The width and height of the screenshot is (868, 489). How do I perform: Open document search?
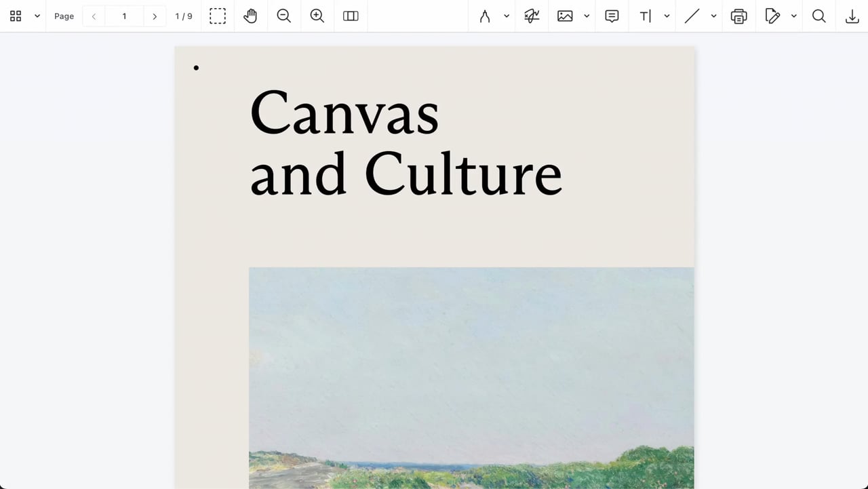[819, 16]
